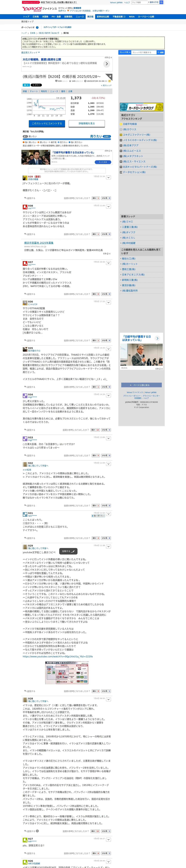Click the info icon beside reply on post 928
This screenshot has width=186, height=868.
point(37,831)
